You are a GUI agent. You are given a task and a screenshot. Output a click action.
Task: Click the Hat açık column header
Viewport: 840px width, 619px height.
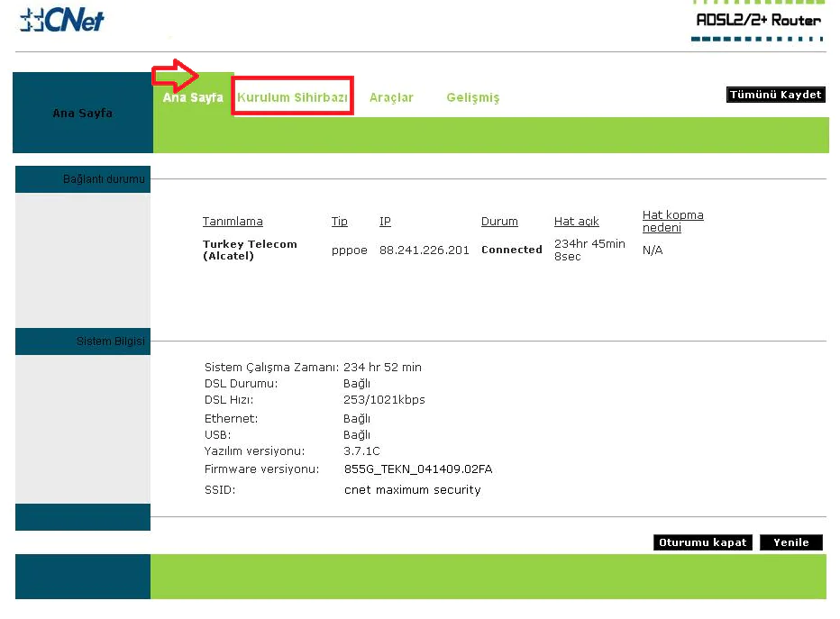point(577,221)
